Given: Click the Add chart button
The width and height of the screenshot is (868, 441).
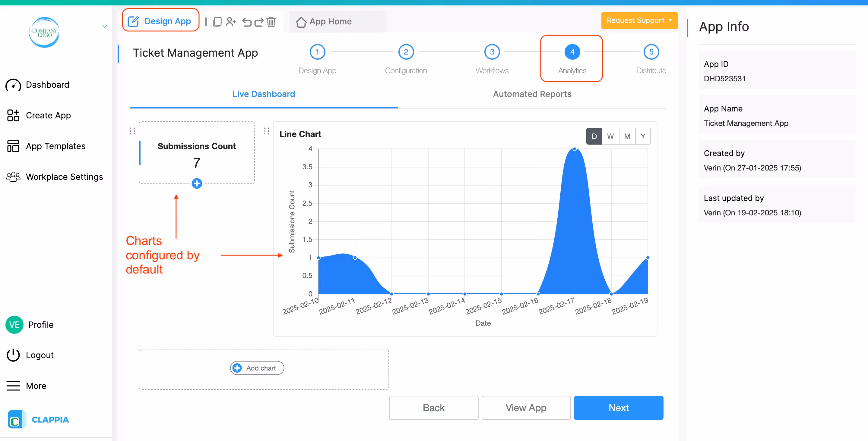Looking at the screenshot, I should pyautogui.click(x=257, y=368).
